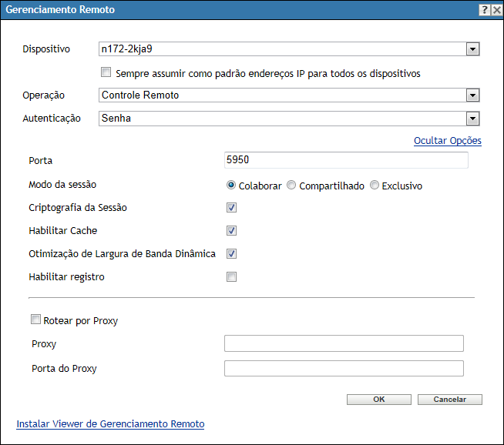504x445 pixels.
Task: Select the Exclusivo session mode
Action: point(375,186)
